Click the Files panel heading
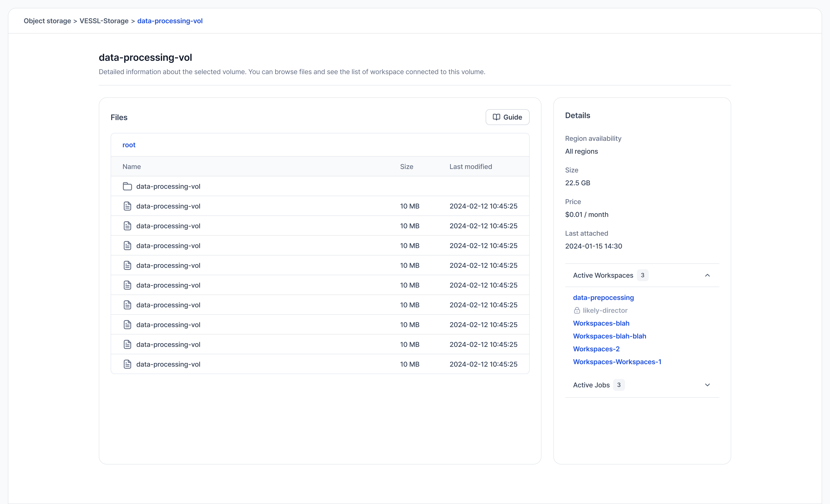Screen dimensions: 830x504 click(x=119, y=117)
